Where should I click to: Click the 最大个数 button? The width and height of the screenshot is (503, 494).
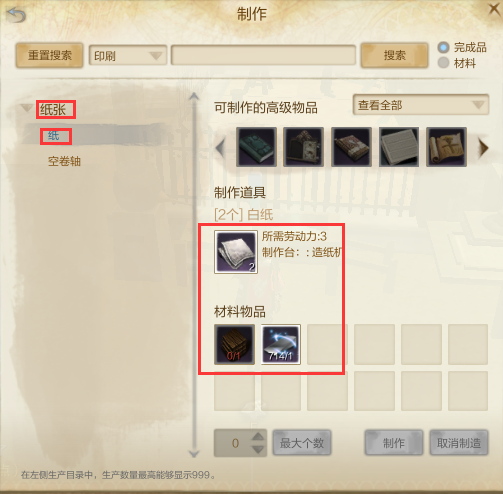point(302,443)
